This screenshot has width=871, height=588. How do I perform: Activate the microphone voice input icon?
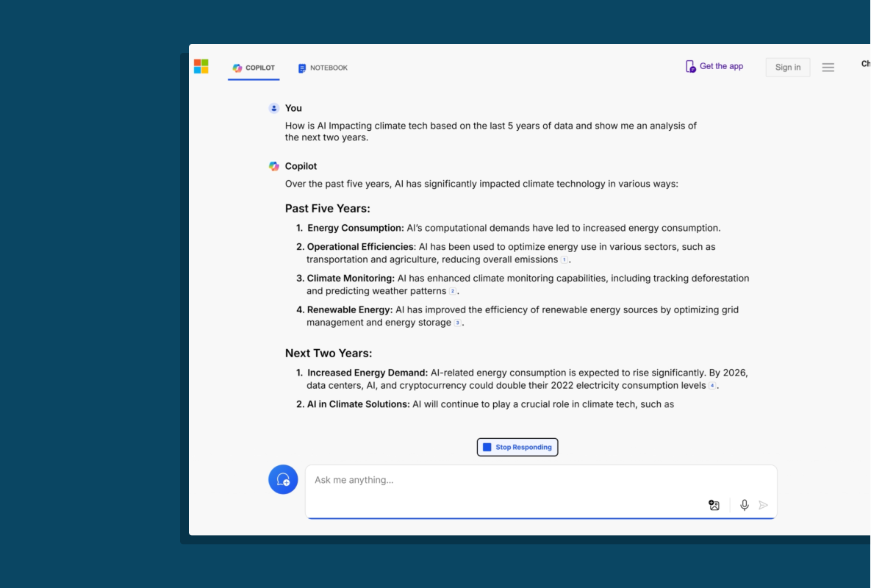(x=745, y=505)
